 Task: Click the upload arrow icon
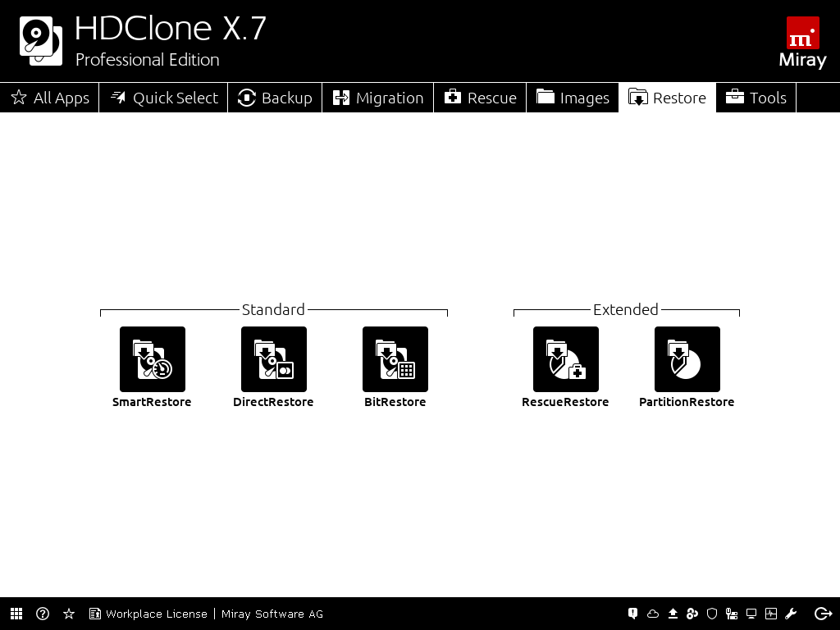[x=673, y=614]
